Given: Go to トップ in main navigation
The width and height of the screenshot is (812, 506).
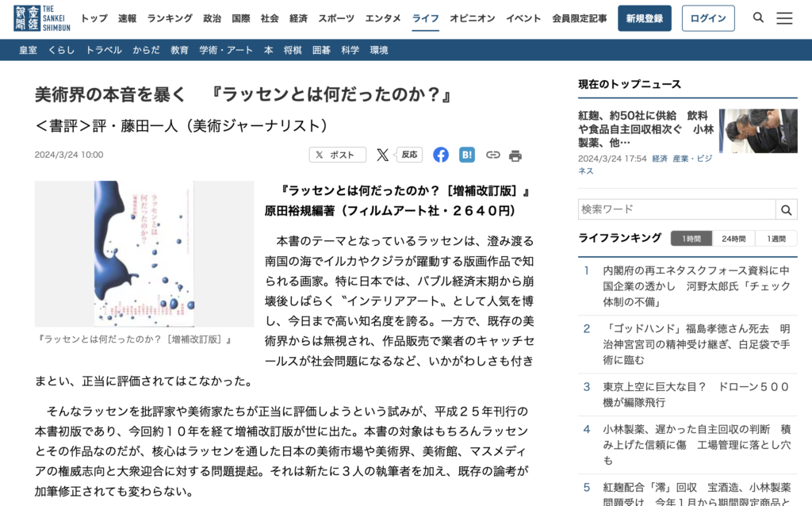Looking at the screenshot, I should click(94, 18).
